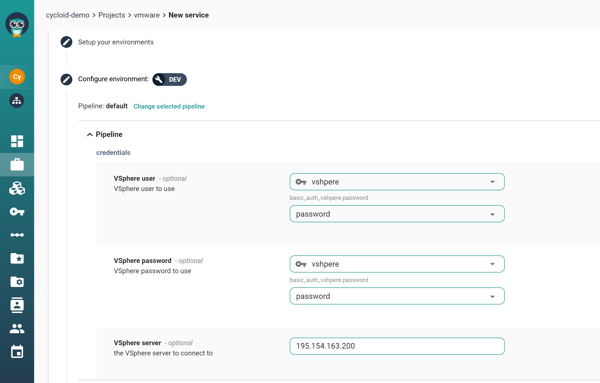The image size is (600, 383).
Task: Open the pipeline nodes icon in sidebar
Action: [17, 235]
